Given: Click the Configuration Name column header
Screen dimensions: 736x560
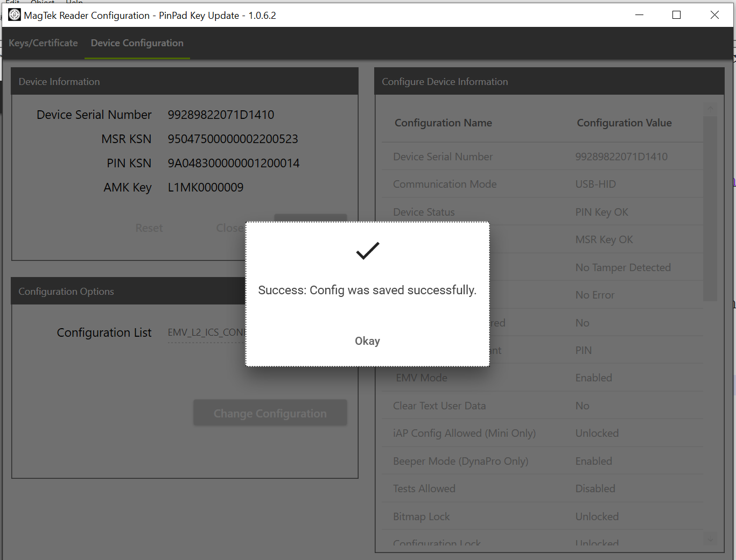Looking at the screenshot, I should pyautogui.click(x=443, y=123).
